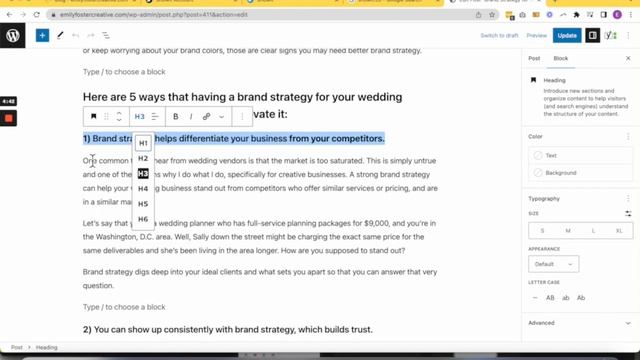The width and height of the screenshot is (640, 360).
Task: Click the browser share icon
Action: 478,15
